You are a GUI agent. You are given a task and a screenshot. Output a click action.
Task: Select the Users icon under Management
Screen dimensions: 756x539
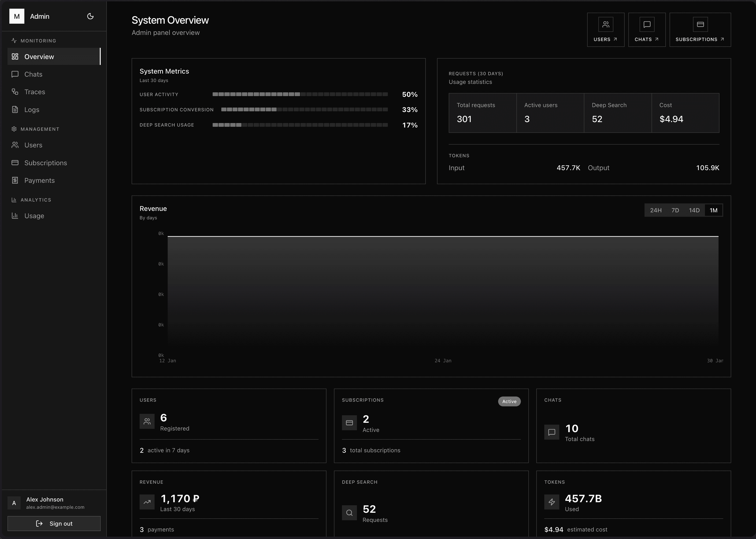[15, 145]
